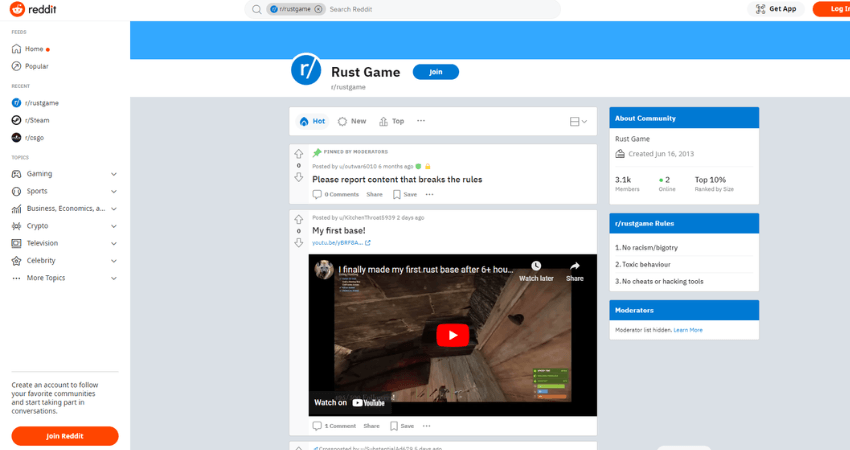Click the search magnifier icon

[x=257, y=9]
